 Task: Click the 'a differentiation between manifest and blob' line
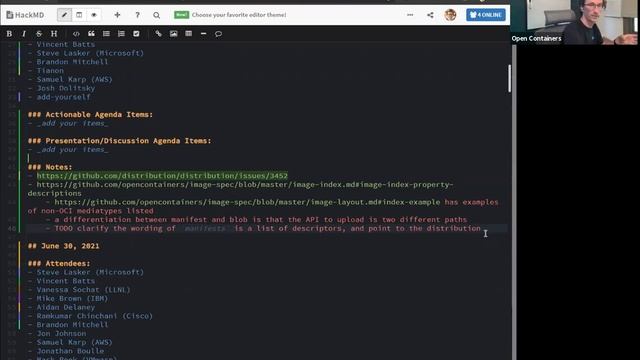coord(260,220)
